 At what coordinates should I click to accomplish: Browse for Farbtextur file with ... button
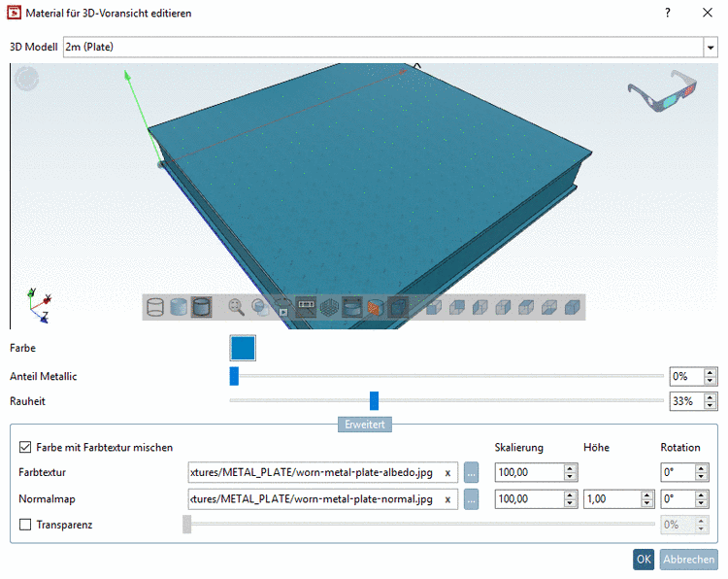471,473
